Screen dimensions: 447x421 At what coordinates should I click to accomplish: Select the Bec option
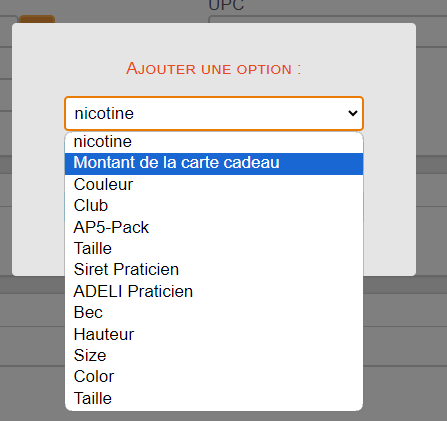(x=214, y=313)
